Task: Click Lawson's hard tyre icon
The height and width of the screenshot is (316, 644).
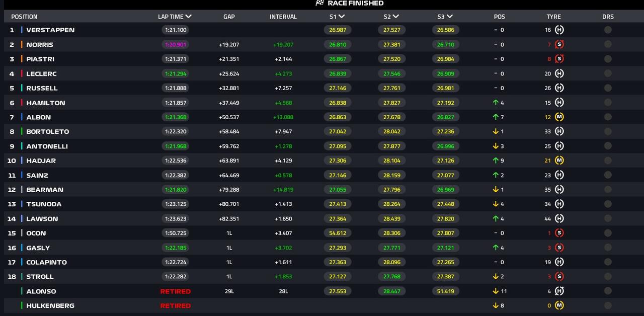Action: [559, 218]
